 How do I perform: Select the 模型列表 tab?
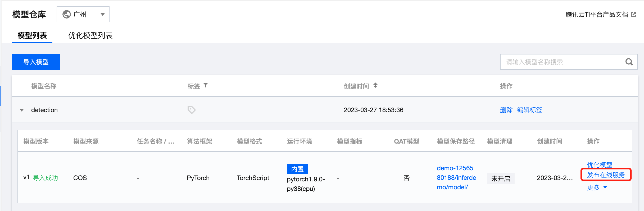[x=32, y=35]
